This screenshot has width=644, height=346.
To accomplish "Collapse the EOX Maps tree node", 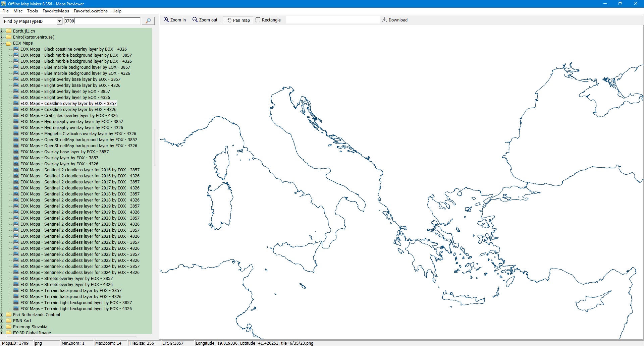I will click(2, 43).
